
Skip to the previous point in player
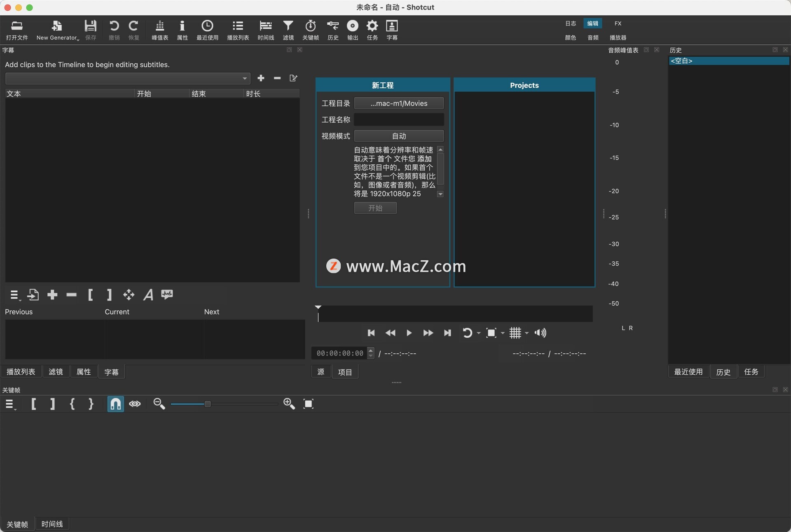pyautogui.click(x=371, y=333)
